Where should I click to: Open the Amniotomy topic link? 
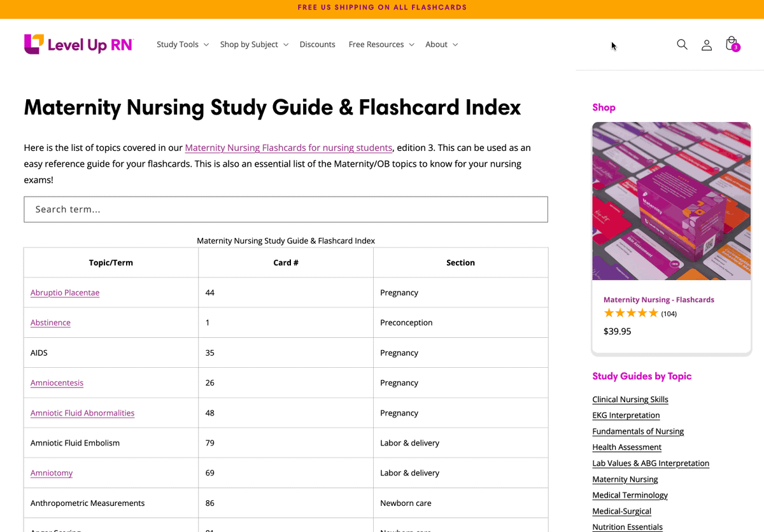coord(51,472)
